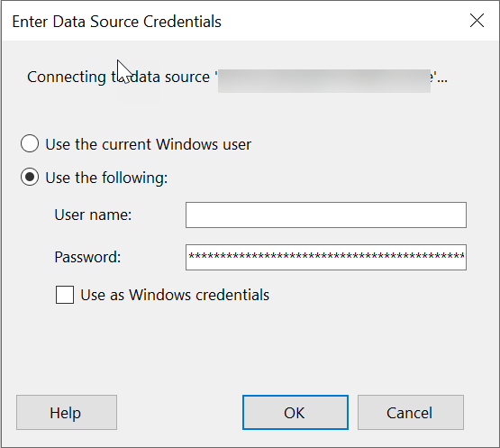The width and height of the screenshot is (500, 448).
Task: Click the blurred data source name
Action: click(x=324, y=81)
